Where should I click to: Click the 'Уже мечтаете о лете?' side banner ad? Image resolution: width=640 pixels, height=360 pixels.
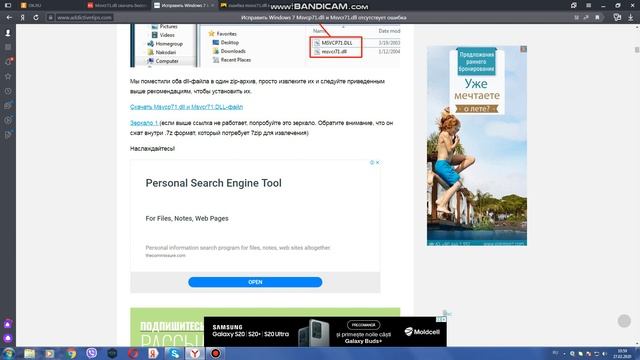click(477, 146)
